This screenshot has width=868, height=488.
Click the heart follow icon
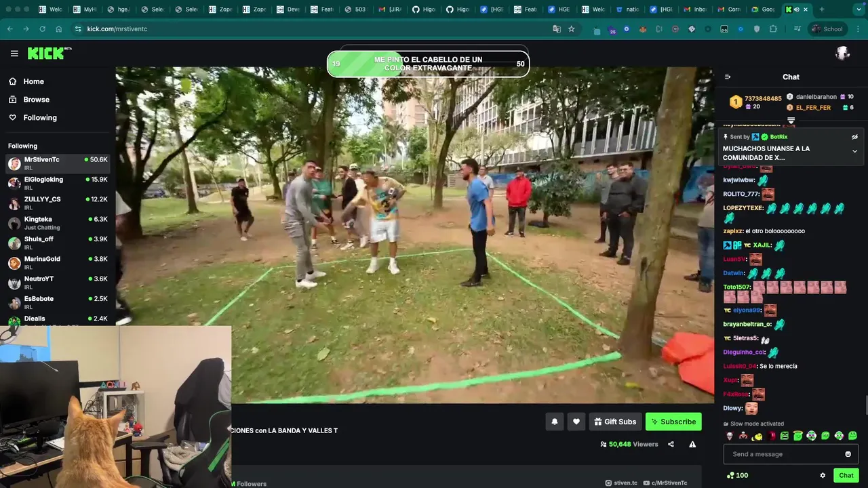(x=576, y=422)
